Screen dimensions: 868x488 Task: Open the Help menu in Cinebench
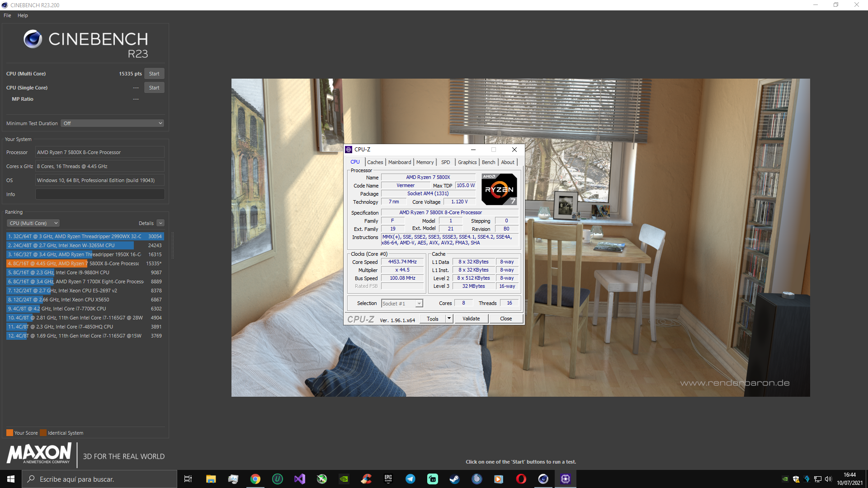click(23, 15)
